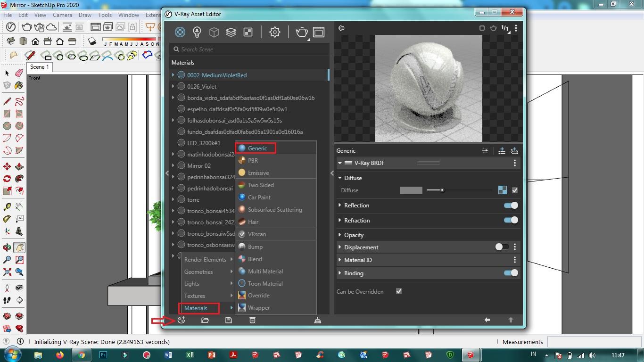Image resolution: width=644 pixels, height=362 pixels.
Task: Click the purge unused assets broom icon
Action: click(318, 320)
